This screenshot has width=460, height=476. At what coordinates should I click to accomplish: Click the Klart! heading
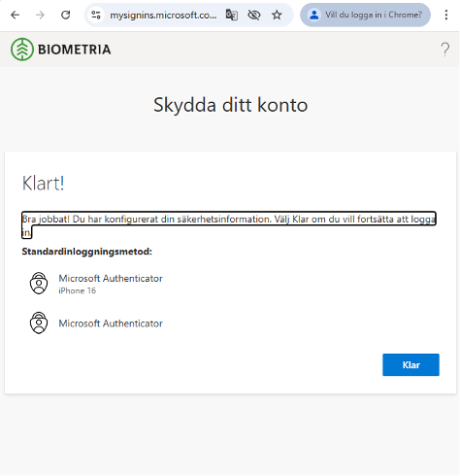(x=44, y=183)
